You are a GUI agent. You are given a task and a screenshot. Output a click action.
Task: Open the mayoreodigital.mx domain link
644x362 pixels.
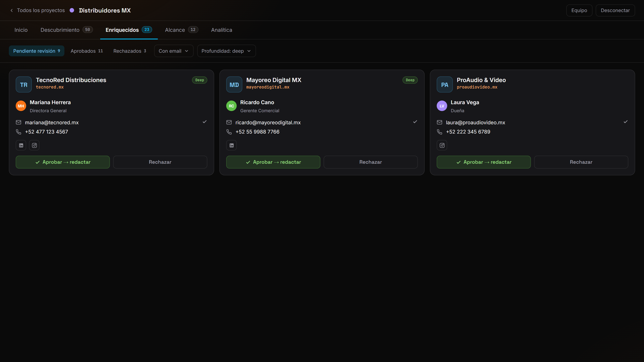click(x=268, y=87)
